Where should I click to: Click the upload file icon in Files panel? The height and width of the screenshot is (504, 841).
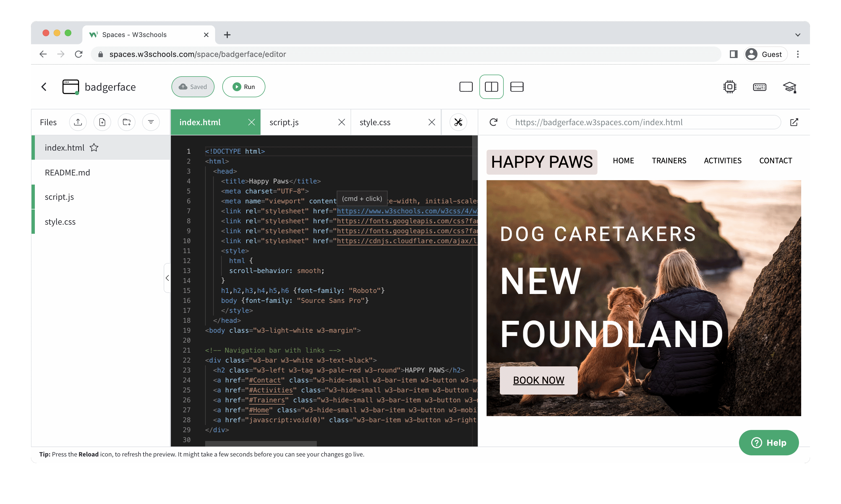78,122
